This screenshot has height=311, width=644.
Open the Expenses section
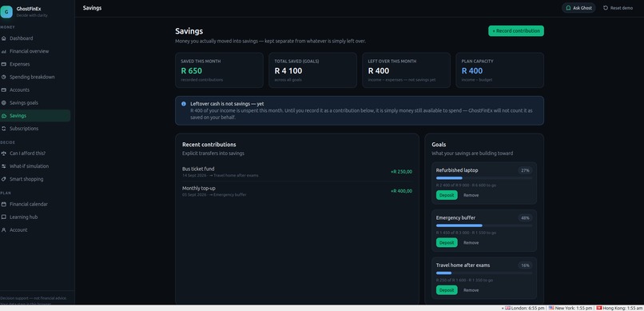(x=35, y=64)
